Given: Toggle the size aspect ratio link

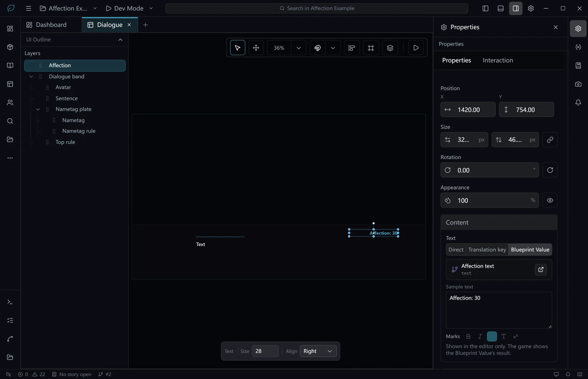Looking at the screenshot, I should point(550,140).
